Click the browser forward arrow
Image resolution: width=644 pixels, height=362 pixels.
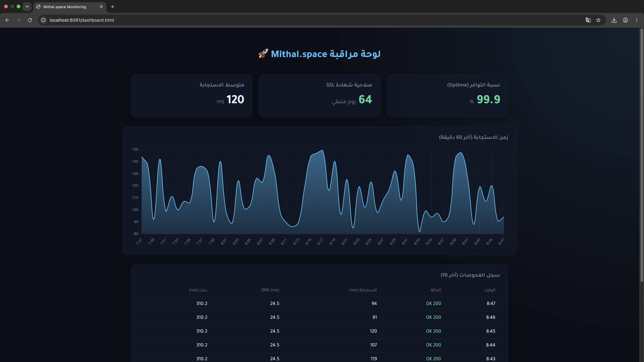coord(19,20)
